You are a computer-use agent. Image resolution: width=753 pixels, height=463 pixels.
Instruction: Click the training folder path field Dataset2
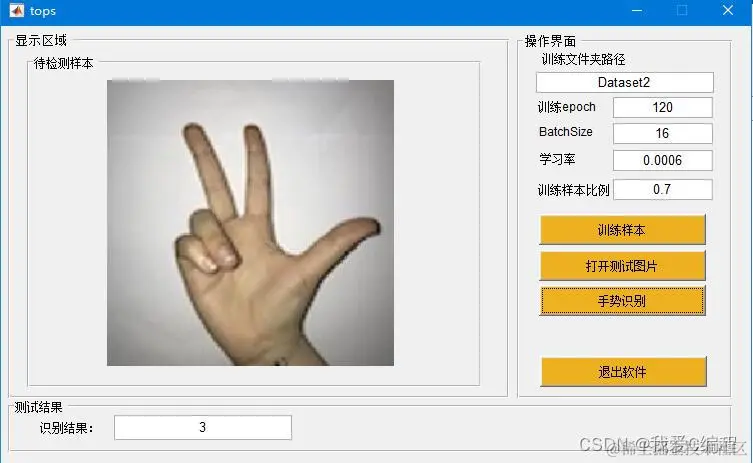[624, 83]
